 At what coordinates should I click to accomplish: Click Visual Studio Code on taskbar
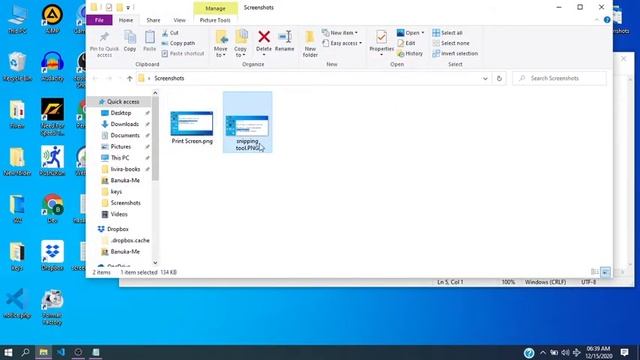pyautogui.click(x=61, y=352)
